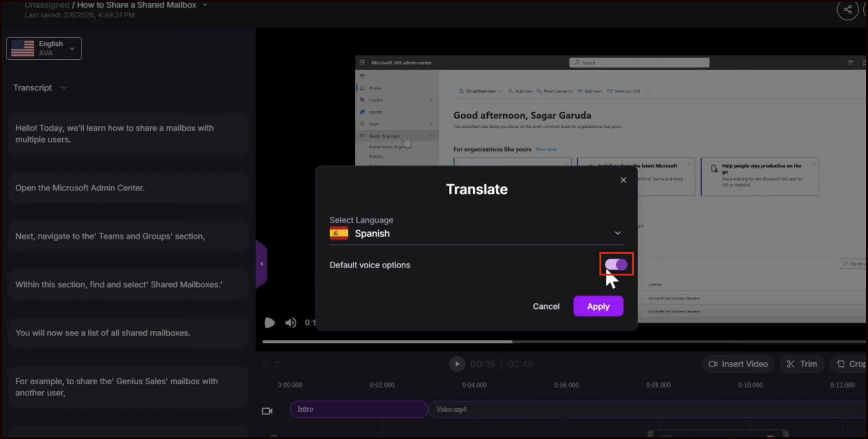Click Cancel in Translate dialog
This screenshot has height=439, width=868.
[x=546, y=306]
